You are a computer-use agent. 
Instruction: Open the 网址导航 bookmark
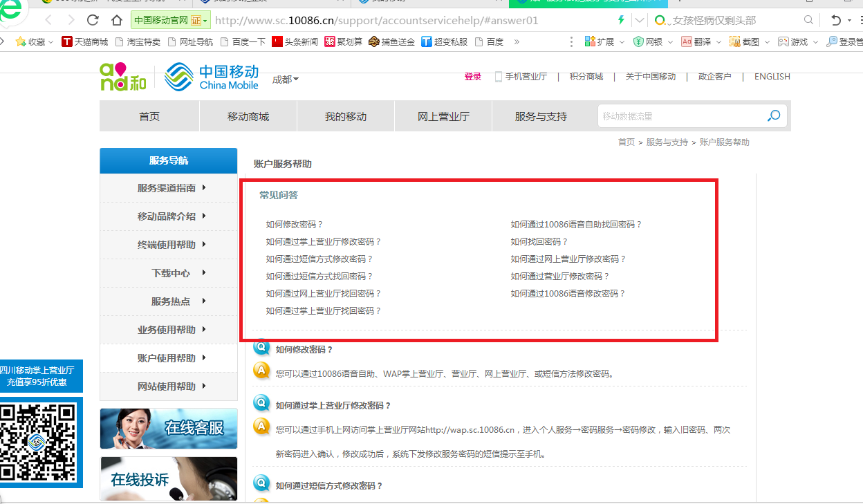(190, 41)
